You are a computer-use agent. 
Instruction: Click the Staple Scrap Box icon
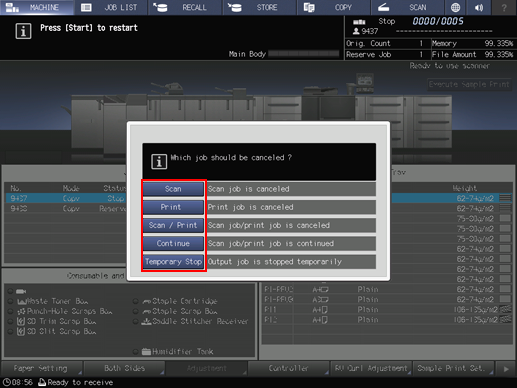147,312
